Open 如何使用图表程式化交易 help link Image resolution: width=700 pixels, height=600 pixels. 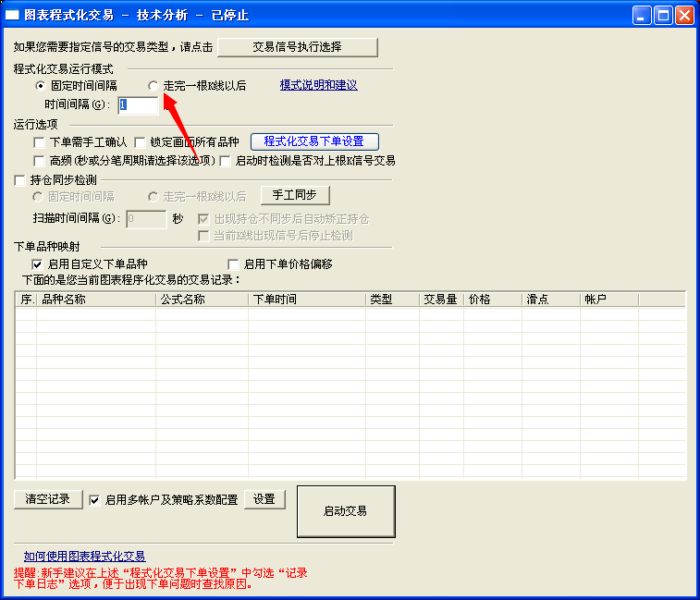point(85,556)
